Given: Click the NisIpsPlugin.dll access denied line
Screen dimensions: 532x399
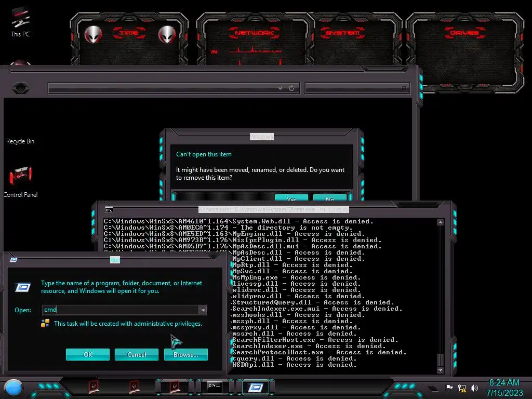Looking at the screenshot, I should [x=243, y=240].
